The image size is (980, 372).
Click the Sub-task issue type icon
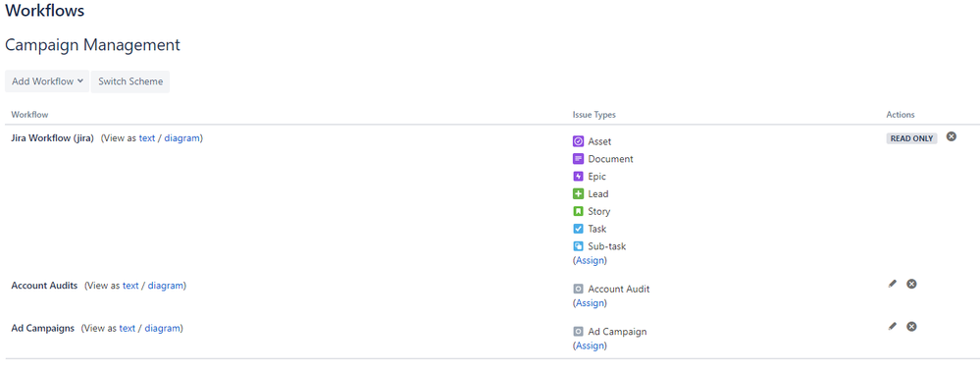pyautogui.click(x=578, y=246)
